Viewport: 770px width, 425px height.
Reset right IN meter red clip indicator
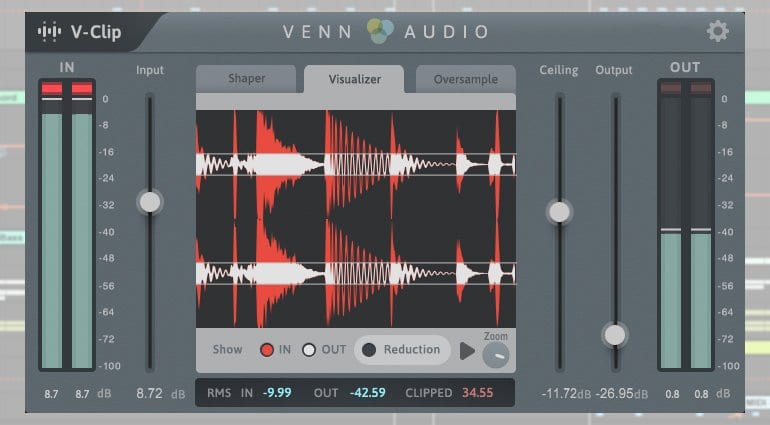click(82, 88)
